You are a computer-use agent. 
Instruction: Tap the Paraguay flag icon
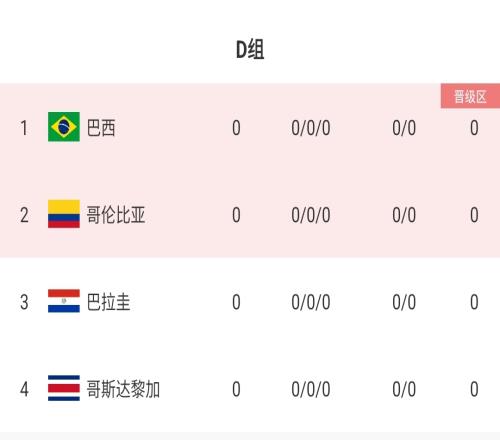(64, 301)
